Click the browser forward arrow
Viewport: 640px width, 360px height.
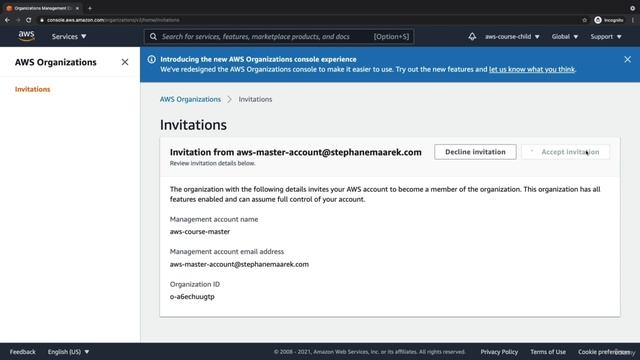point(18,20)
